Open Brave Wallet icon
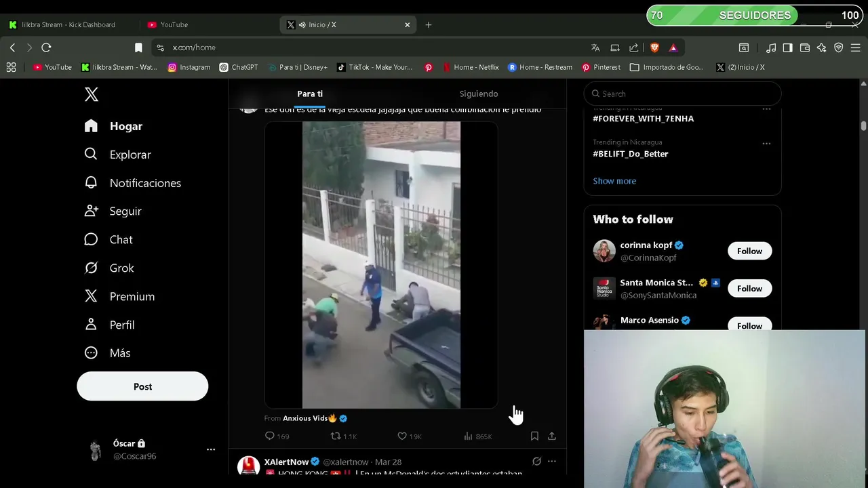The width and height of the screenshot is (868, 488). point(805,47)
